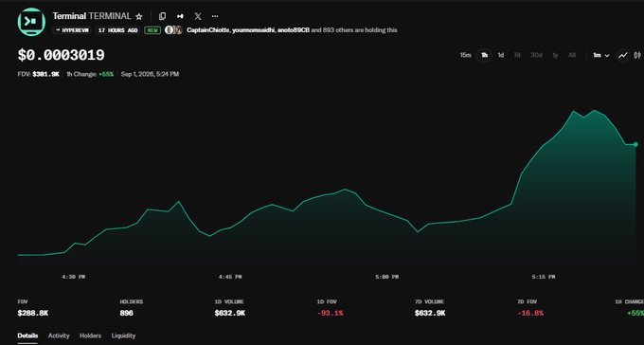This screenshot has width=644, height=345.
Task: Open the three-dot more options menu
Action: click(x=215, y=16)
